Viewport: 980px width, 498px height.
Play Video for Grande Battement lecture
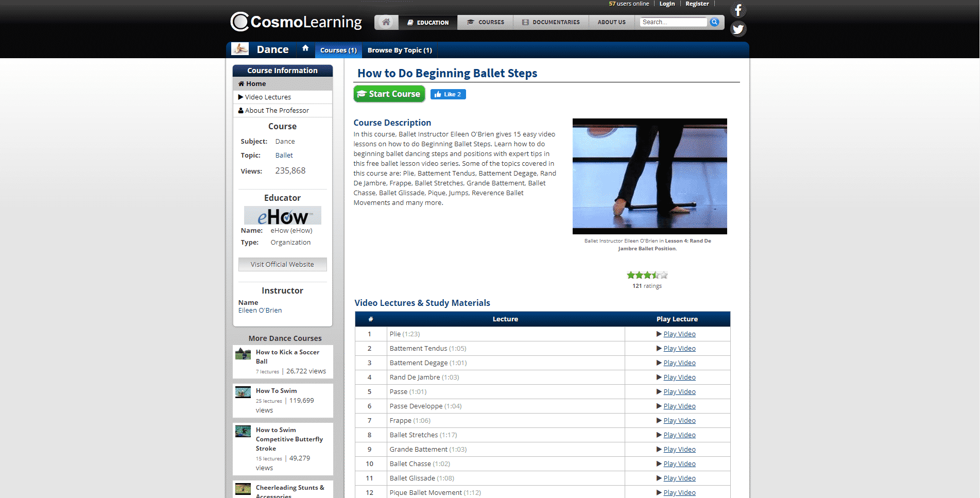(679, 449)
